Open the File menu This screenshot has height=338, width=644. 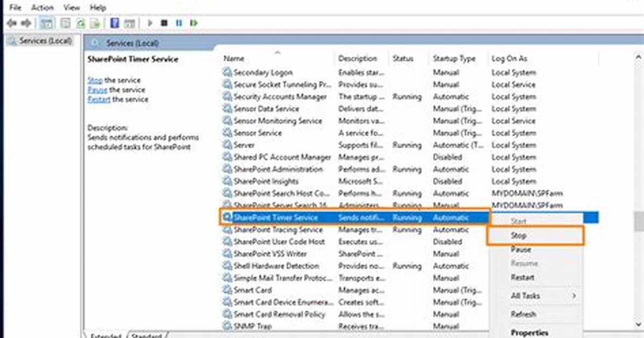coord(15,8)
